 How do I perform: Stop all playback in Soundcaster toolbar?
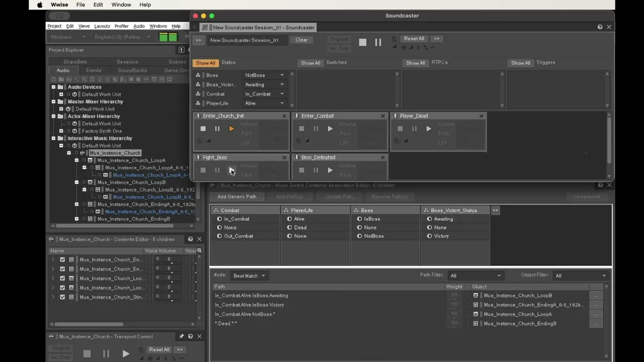click(363, 43)
